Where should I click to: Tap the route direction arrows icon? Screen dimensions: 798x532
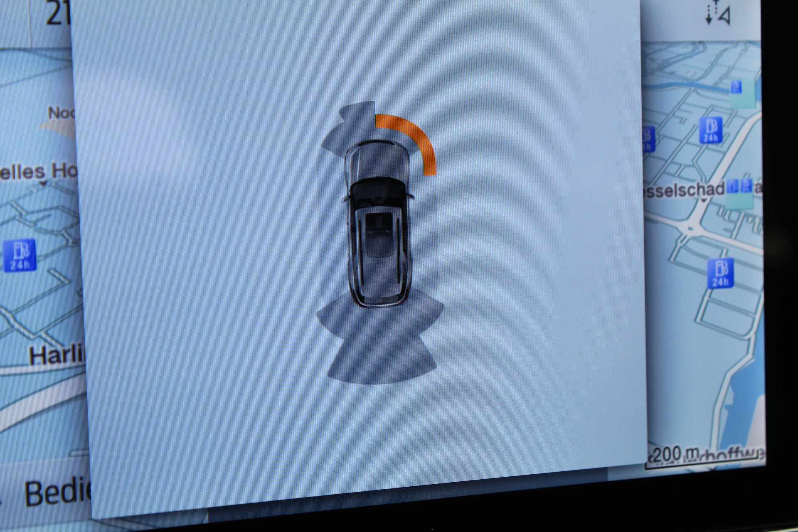pos(718,12)
